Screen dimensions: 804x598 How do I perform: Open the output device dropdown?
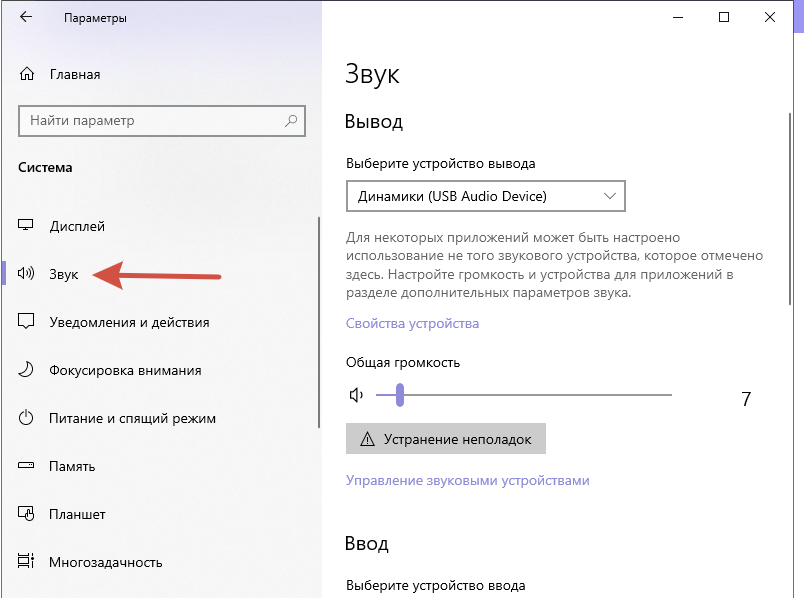(x=485, y=196)
